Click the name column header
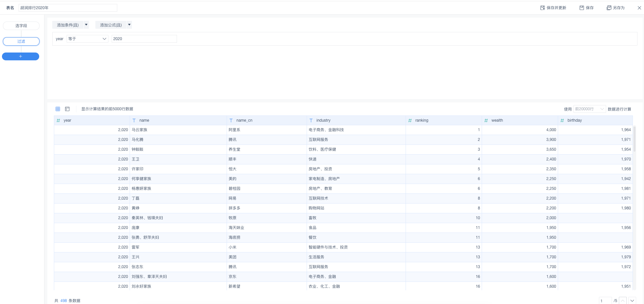The image size is (644, 304). coord(178,120)
